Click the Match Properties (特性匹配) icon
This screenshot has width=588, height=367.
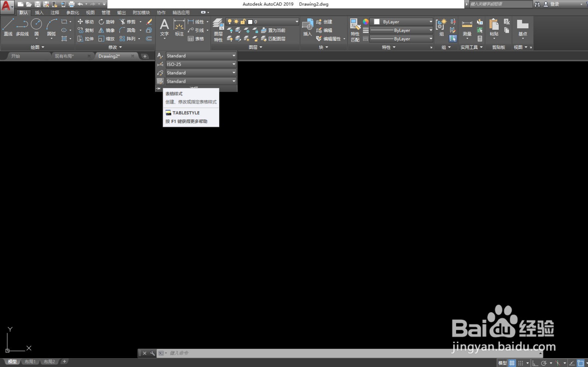point(355,30)
